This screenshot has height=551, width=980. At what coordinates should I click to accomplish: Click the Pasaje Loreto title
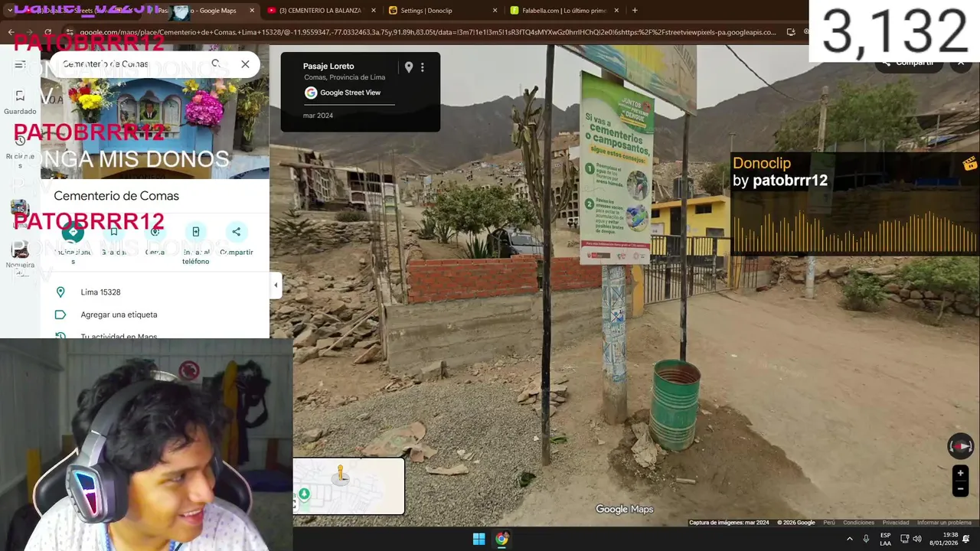click(x=328, y=66)
